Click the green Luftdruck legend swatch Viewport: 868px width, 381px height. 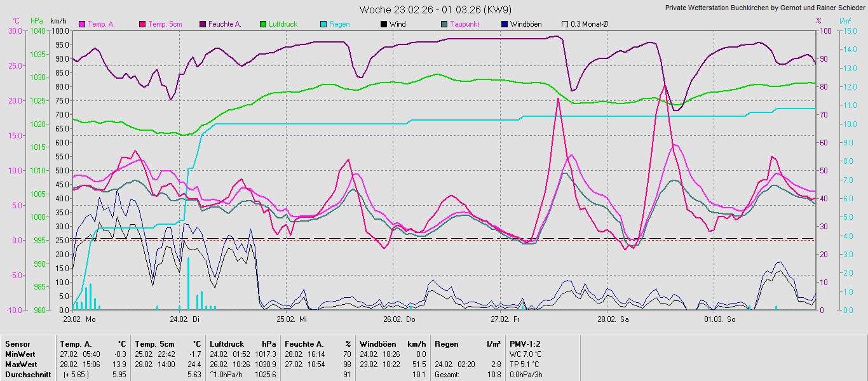pyautogui.click(x=263, y=24)
